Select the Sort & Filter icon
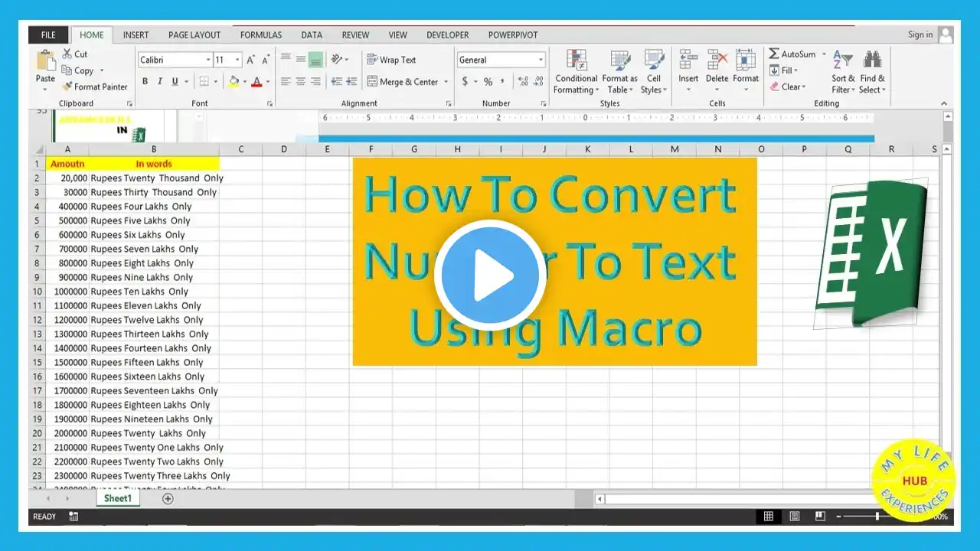Image resolution: width=980 pixels, height=551 pixels. pos(843,60)
